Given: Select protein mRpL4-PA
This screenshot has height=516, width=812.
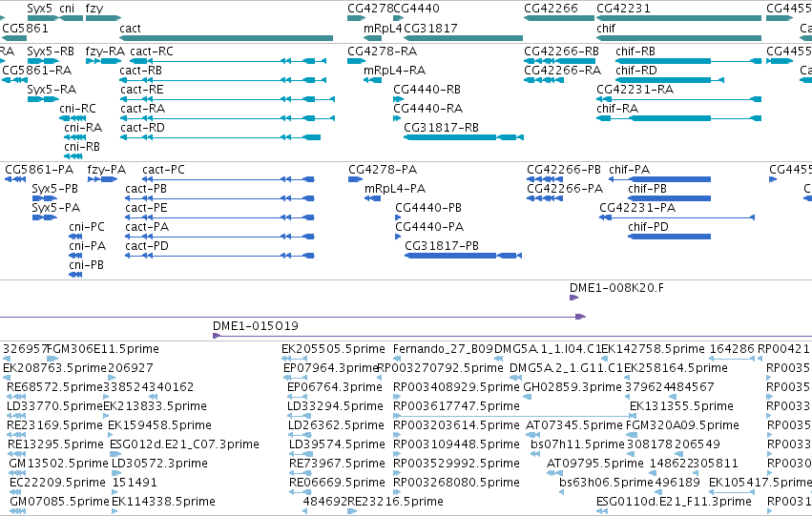Looking at the screenshot, I should click(373, 198).
